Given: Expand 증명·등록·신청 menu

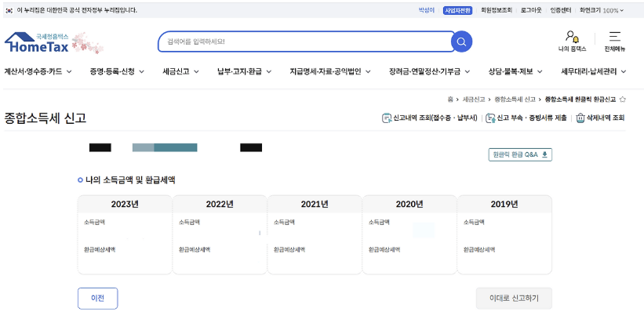Looking at the screenshot, I should pyautogui.click(x=117, y=72).
